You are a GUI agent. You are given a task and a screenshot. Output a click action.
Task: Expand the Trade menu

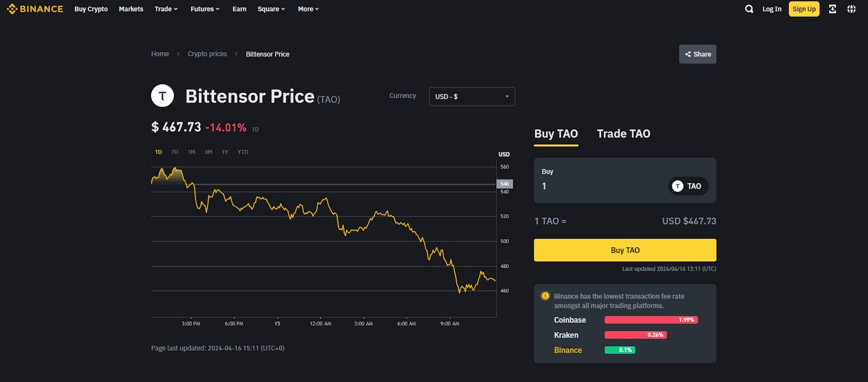tap(166, 9)
